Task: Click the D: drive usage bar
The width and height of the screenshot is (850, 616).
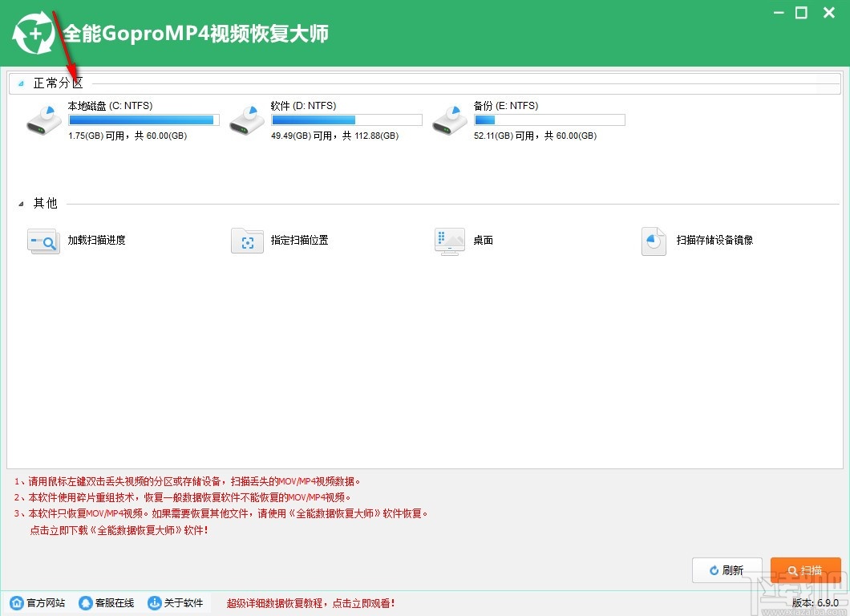Action: point(346,120)
